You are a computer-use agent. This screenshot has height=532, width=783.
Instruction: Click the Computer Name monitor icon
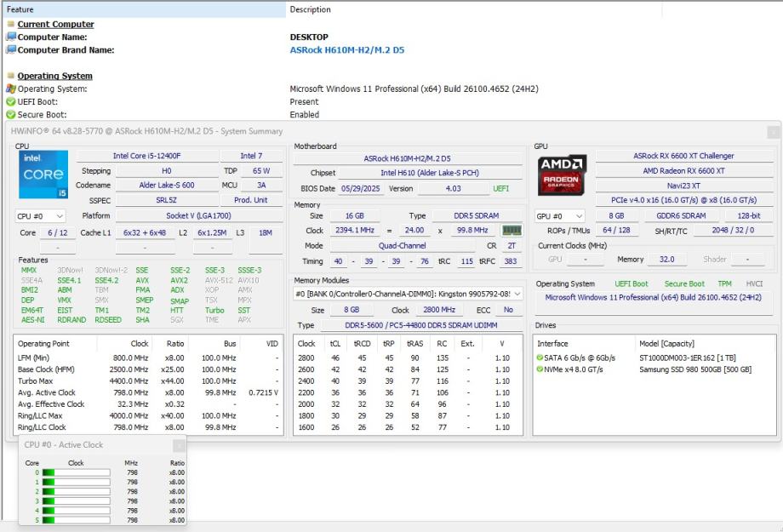point(11,37)
